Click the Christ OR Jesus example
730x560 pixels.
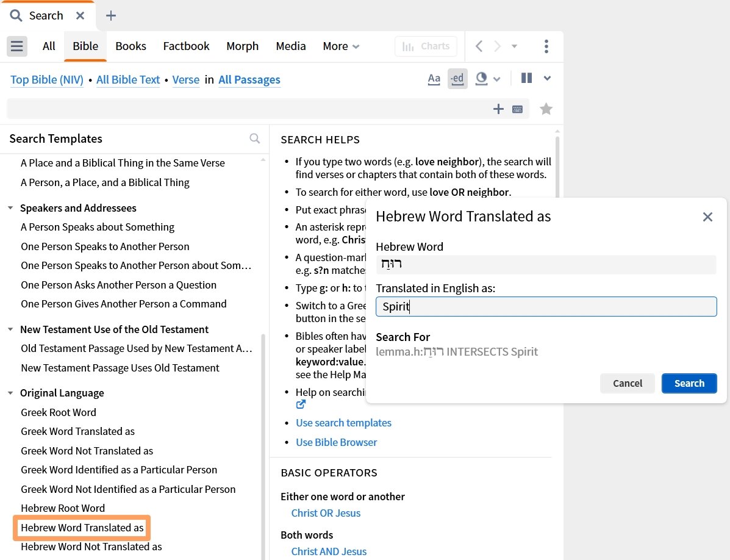point(326,513)
